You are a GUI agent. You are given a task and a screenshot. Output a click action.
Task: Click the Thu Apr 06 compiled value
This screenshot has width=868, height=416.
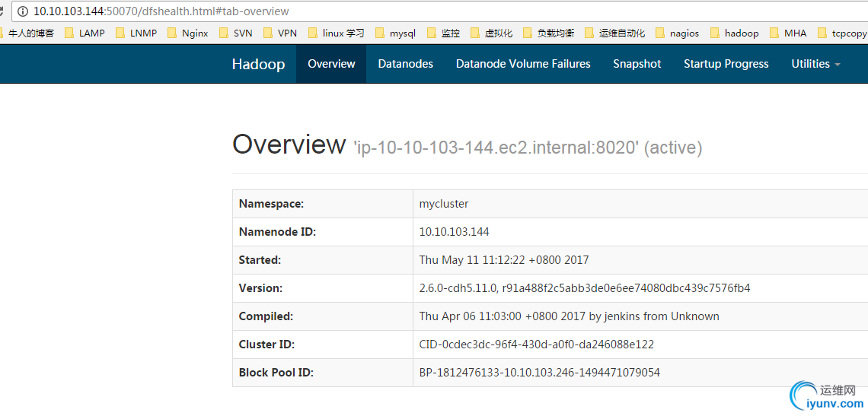pyautogui.click(x=569, y=316)
